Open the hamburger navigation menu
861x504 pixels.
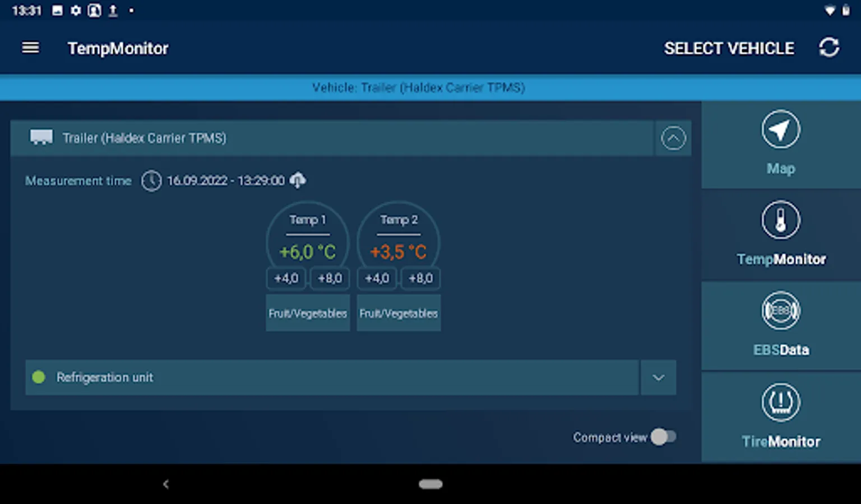pos(30,48)
